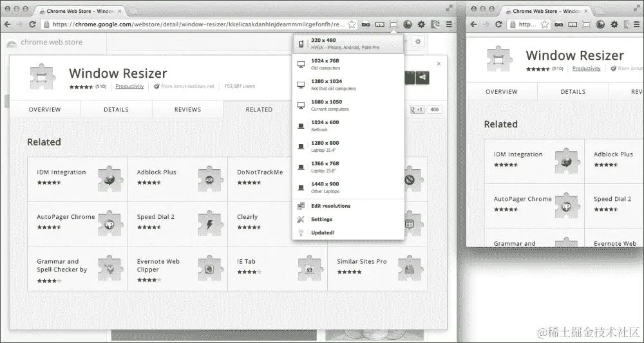Switch to OVERVIEW tab in right window
644x343 pixels.
click(502, 91)
